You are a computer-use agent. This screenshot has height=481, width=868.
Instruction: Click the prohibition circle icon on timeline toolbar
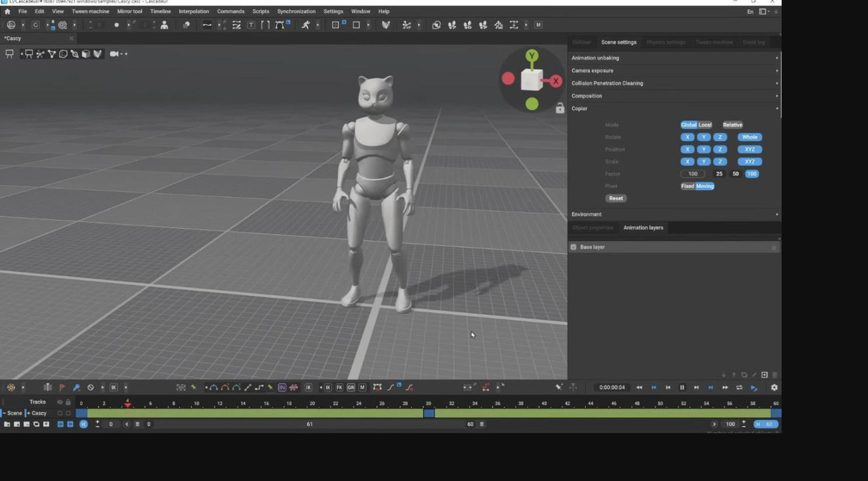coord(90,387)
